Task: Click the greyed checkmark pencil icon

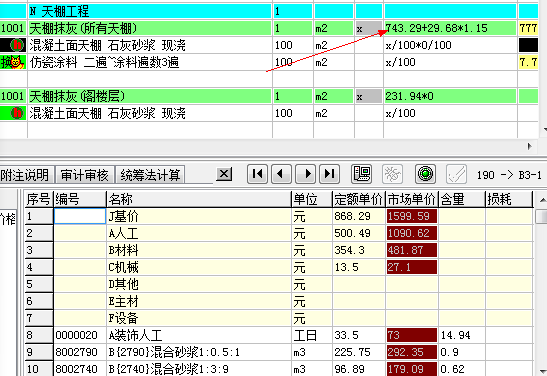Action: 456,174
